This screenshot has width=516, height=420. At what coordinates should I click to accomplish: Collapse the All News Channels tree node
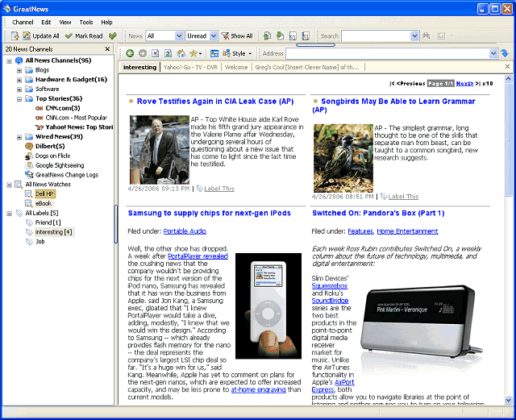tap(9, 61)
